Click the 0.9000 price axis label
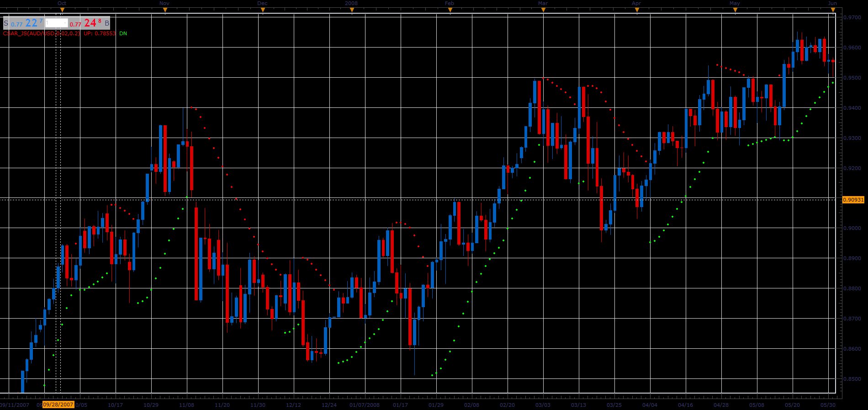 [853, 228]
